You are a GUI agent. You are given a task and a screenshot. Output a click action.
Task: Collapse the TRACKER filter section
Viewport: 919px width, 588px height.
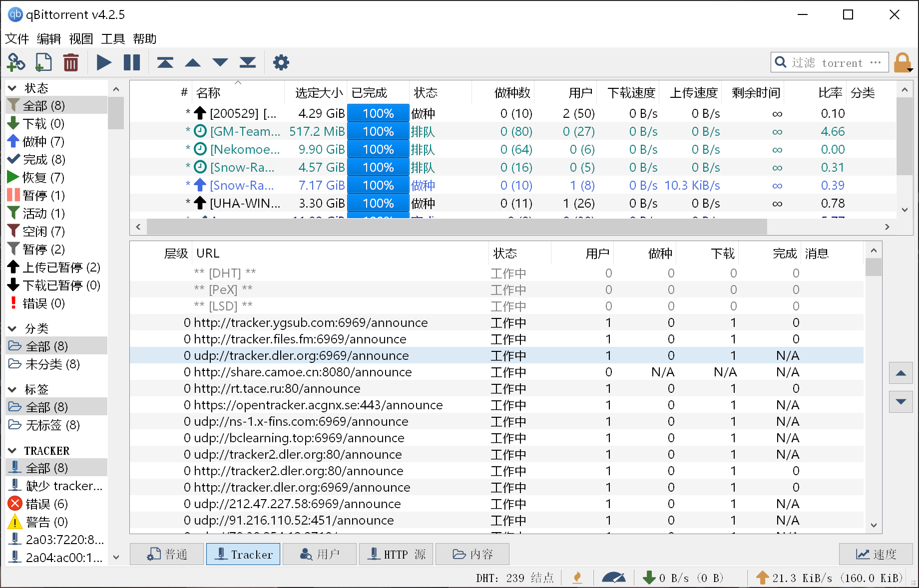(x=12, y=451)
